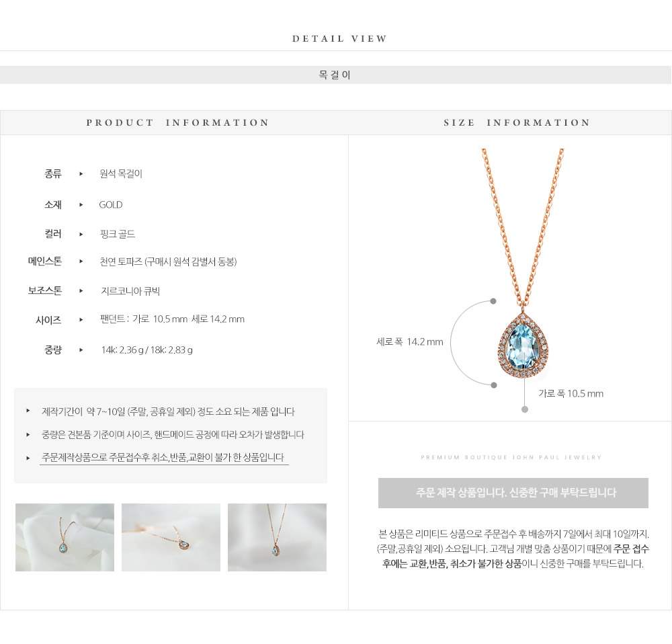Click the 주문 제작 상품입니다 gray banner
This screenshot has height=644, width=672.
[513, 493]
